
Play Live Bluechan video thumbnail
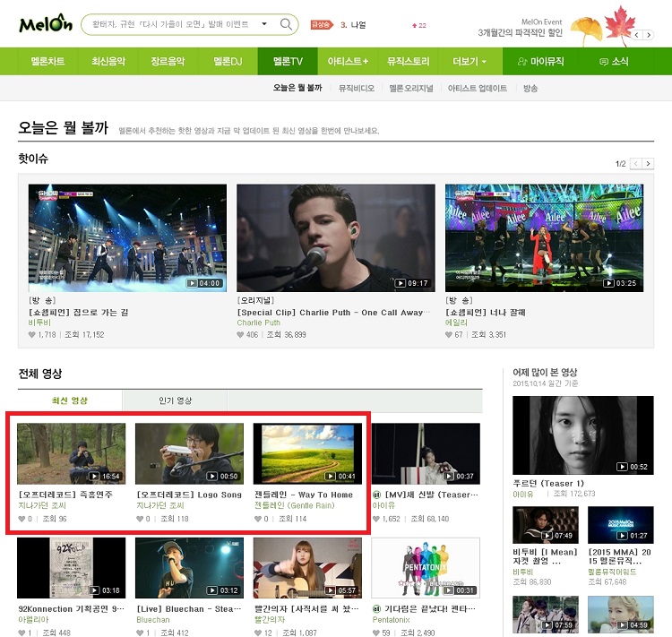point(189,567)
